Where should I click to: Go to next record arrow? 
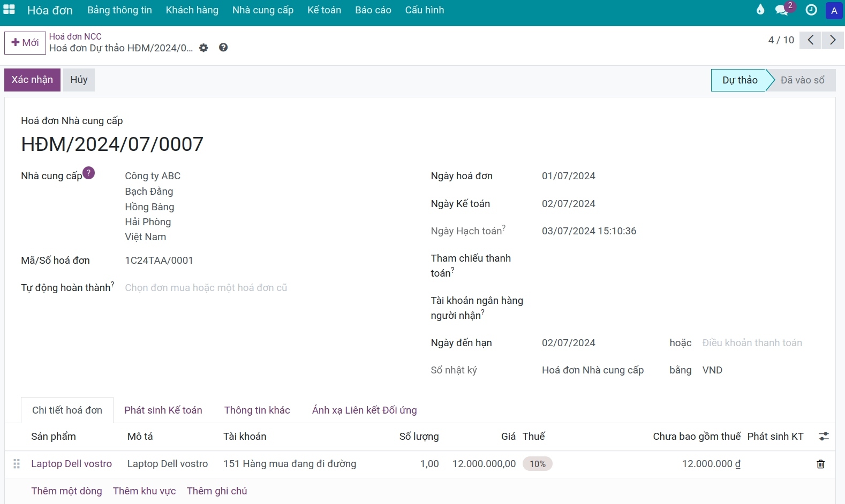(x=833, y=40)
